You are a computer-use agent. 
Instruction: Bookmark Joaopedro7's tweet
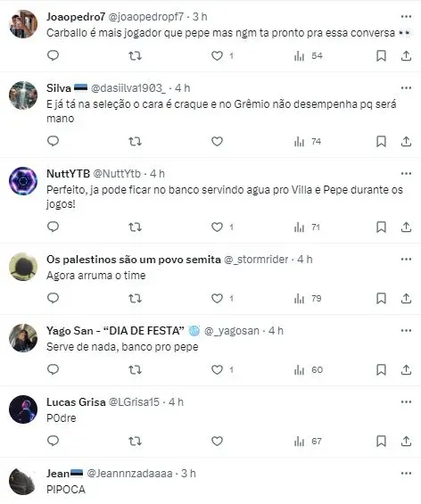click(x=381, y=56)
